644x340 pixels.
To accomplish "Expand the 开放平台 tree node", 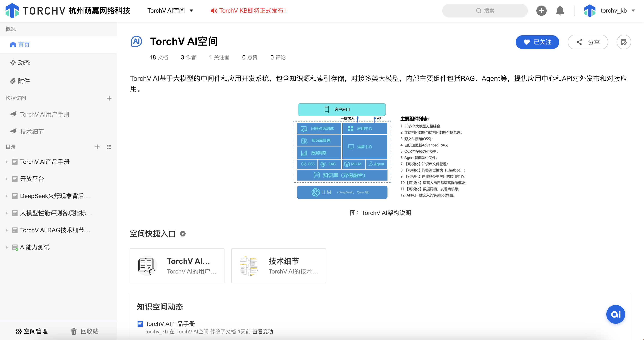I will [x=7, y=179].
